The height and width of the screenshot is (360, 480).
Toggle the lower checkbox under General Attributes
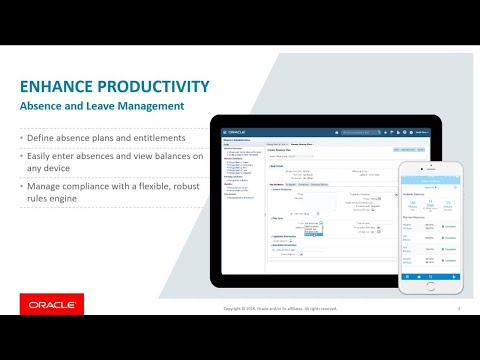coord(373,210)
